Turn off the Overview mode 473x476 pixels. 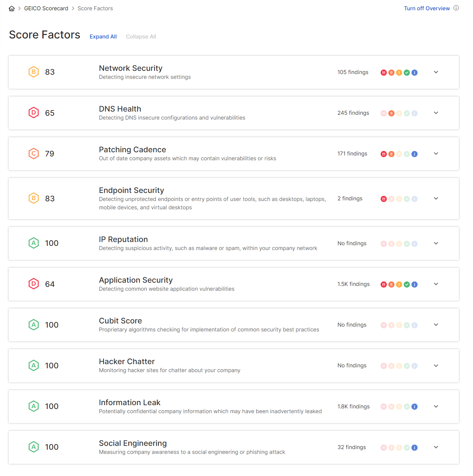(427, 8)
